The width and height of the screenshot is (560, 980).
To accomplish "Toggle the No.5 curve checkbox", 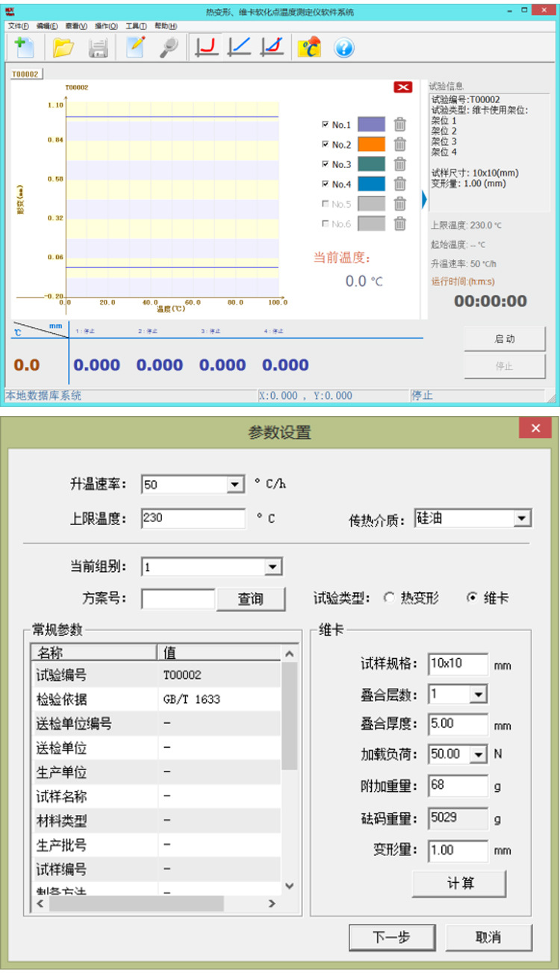I will pos(325,203).
